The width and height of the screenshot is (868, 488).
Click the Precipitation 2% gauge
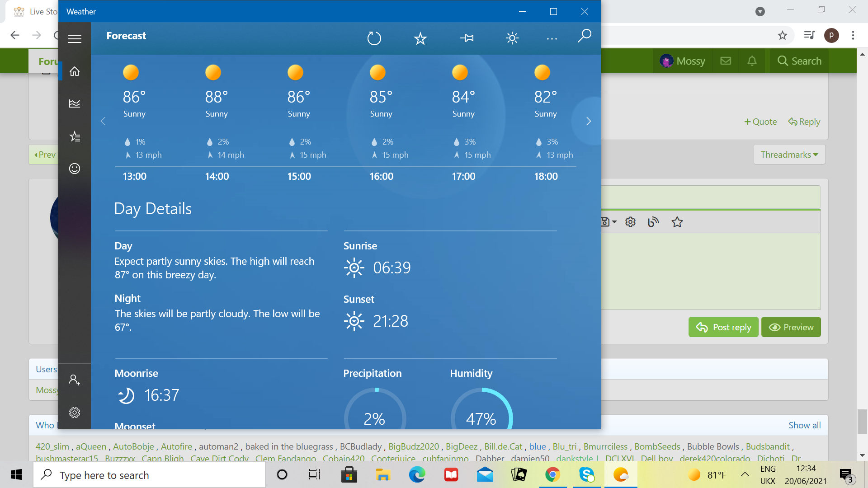[x=375, y=409]
